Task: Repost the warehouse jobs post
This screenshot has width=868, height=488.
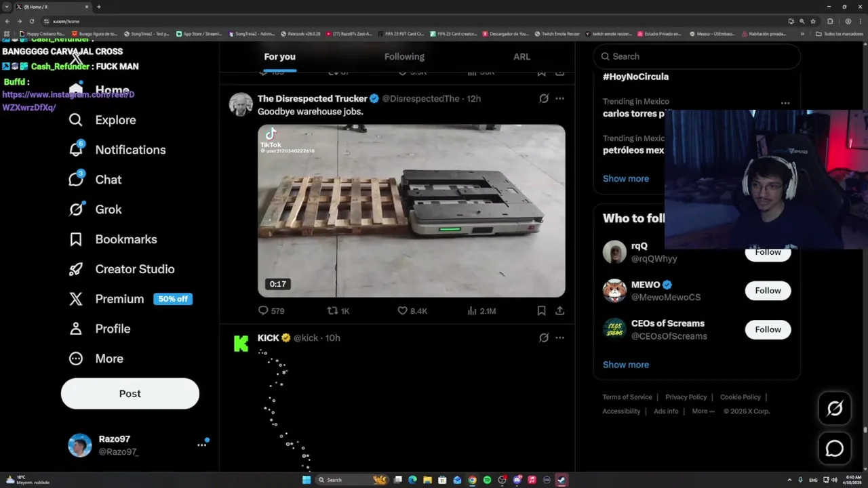Action: [338, 310]
